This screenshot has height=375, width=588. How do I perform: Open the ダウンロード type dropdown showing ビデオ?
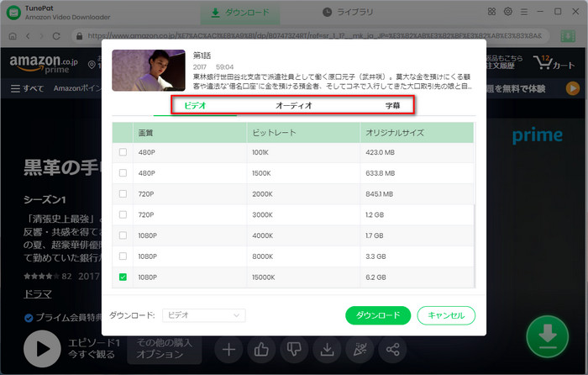click(x=203, y=315)
